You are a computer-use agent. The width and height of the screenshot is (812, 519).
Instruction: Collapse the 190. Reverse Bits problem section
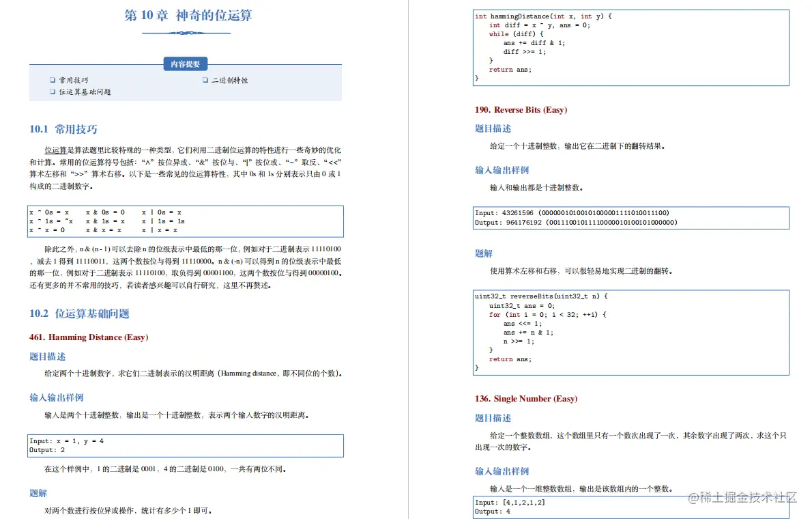pyautogui.click(x=521, y=109)
